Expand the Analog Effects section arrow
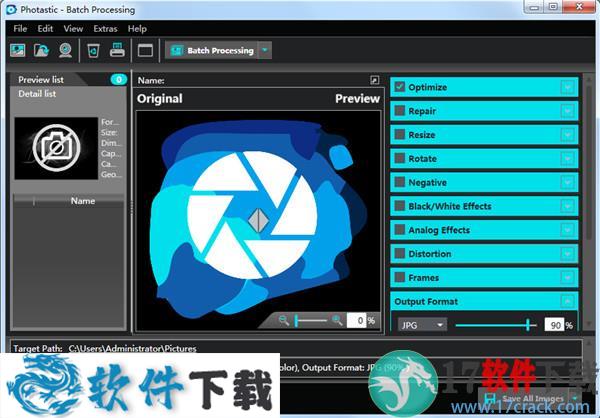The width and height of the screenshot is (600, 418). coord(567,230)
